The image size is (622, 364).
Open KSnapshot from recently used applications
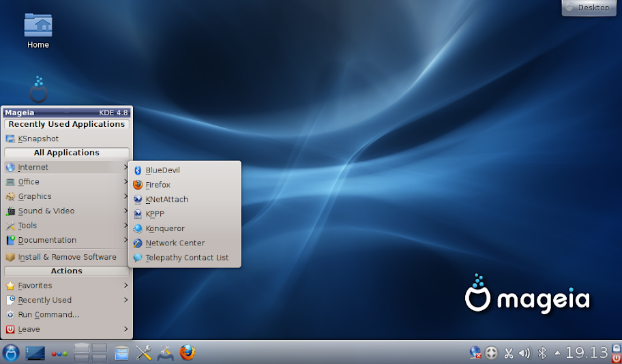point(67,139)
